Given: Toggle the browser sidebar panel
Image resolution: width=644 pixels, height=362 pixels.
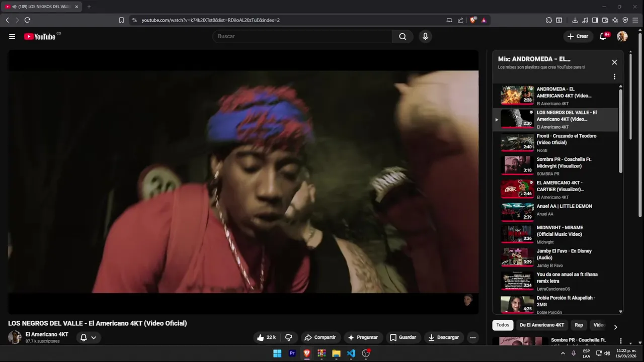Looking at the screenshot, I should coord(595,20).
